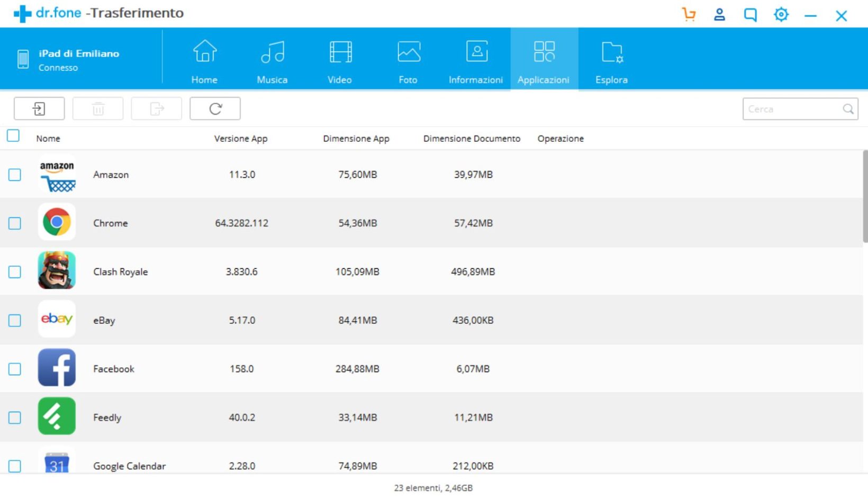
Task: Click the Clash Royale app icon
Action: (x=57, y=271)
